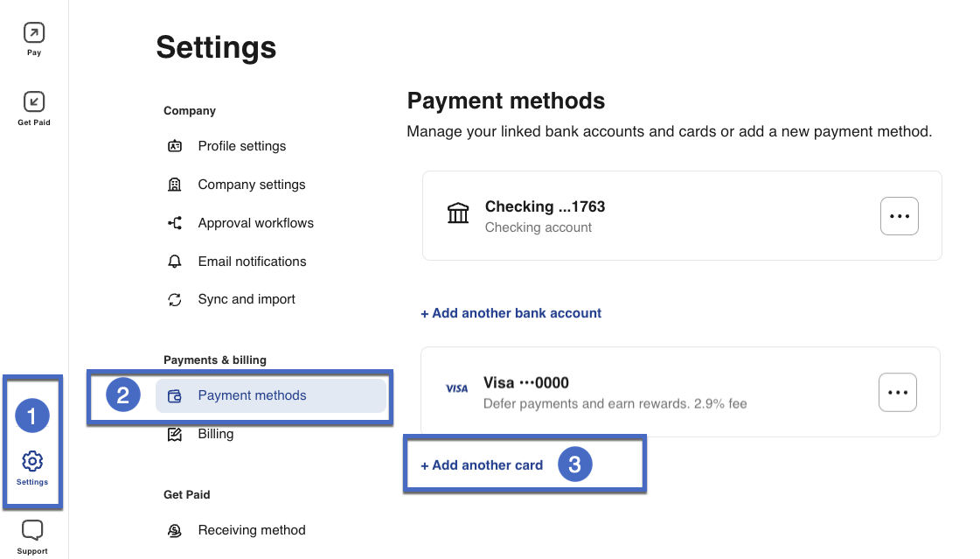Open options menu for Checking ...1763

(x=899, y=216)
